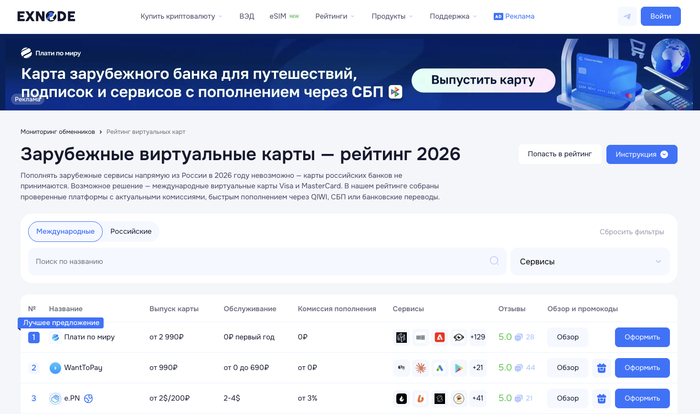The image size is (700, 414).
Task: Select the Международные filter toggle
Action: tap(65, 231)
